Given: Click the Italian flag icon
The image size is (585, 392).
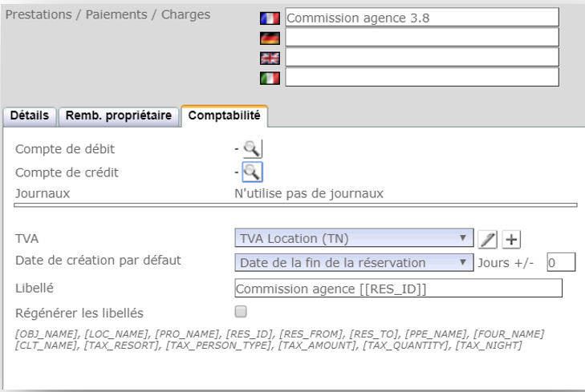Looking at the screenshot, I should tap(270, 78).
